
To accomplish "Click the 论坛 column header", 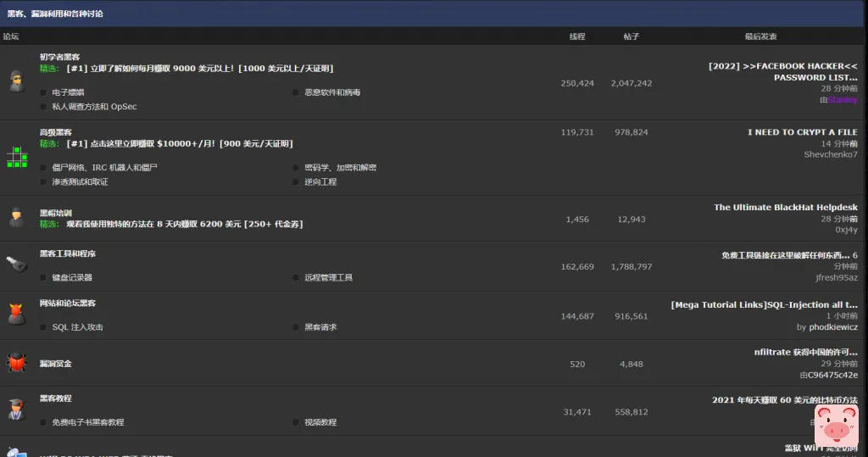I will tap(11, 36).
